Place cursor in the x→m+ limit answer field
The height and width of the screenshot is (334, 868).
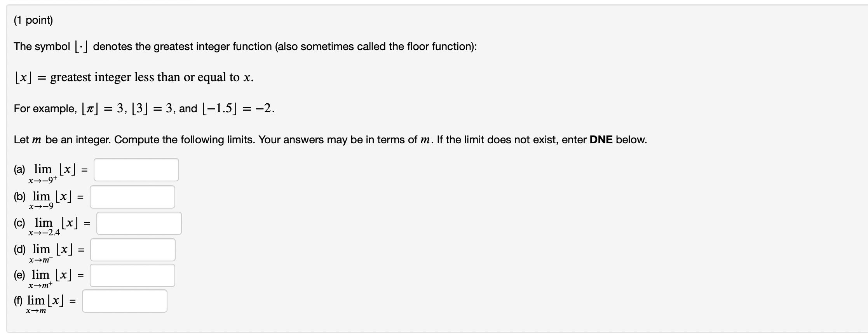pyautogui.click(x=132, y=275)
